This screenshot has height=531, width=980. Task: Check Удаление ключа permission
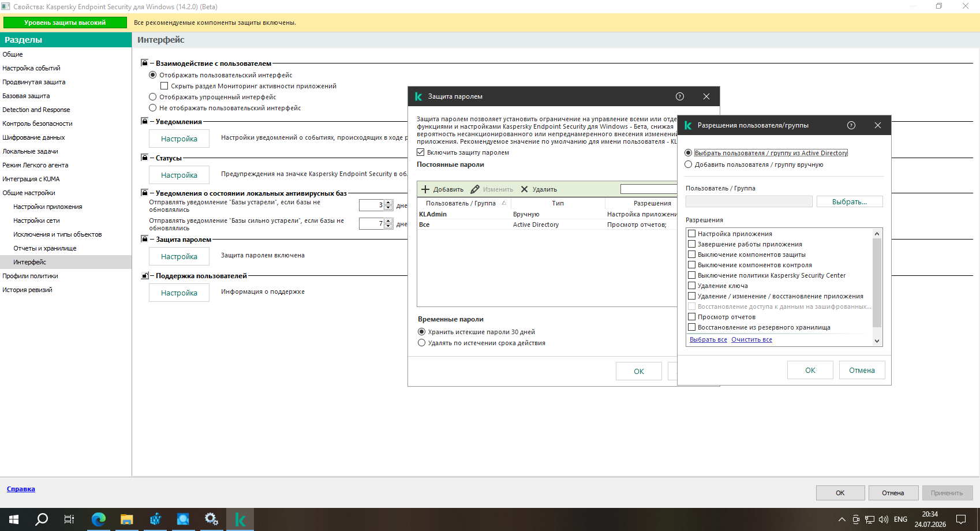click(x=691, y=286)
